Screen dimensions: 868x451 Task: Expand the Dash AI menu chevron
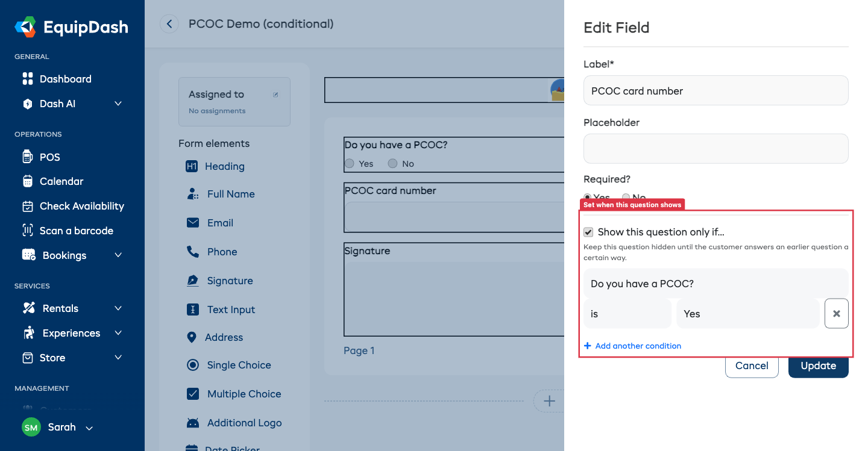[118, 104]
